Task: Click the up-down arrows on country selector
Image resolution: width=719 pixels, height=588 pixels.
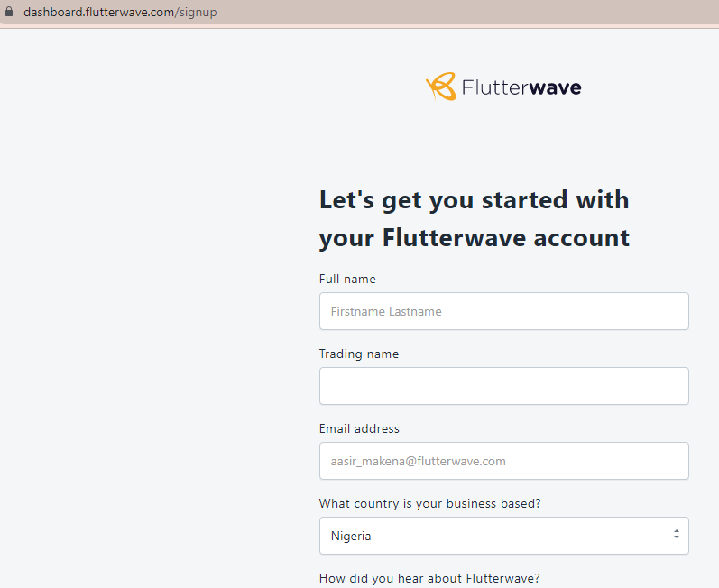Action: (676, 535)
